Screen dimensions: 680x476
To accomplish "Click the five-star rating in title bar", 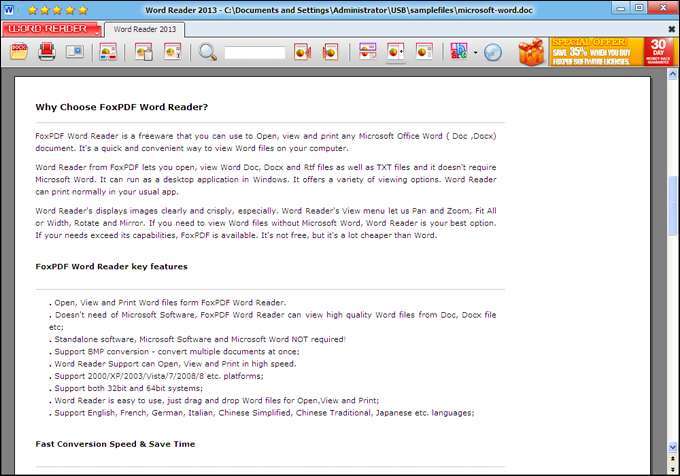I will (57, 10).
